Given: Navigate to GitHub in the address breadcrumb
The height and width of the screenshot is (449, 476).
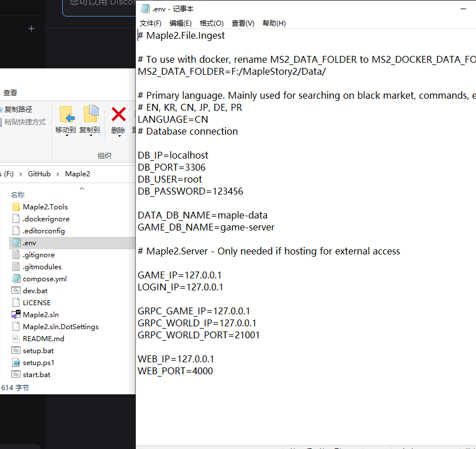Looking at the screenshot, I should tap(39, 174).
